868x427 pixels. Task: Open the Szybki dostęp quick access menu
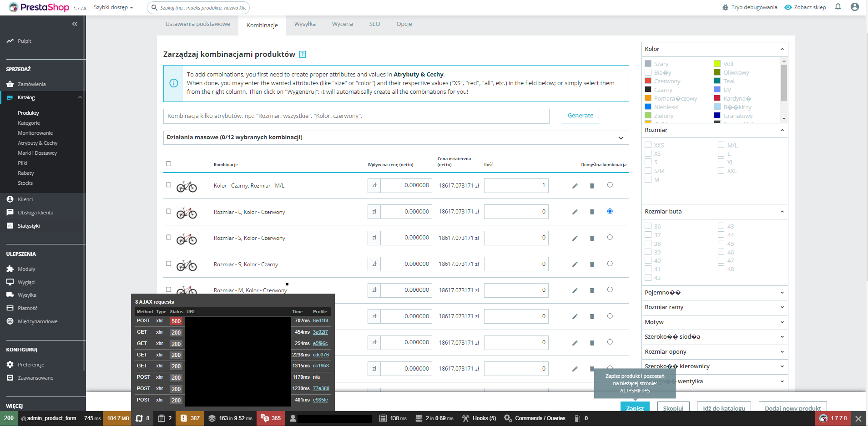pos(113,8)
